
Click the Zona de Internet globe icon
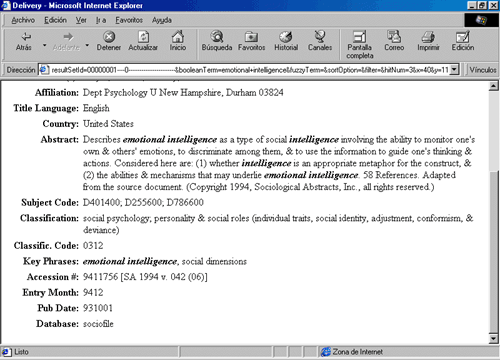(x=325, y=352)
